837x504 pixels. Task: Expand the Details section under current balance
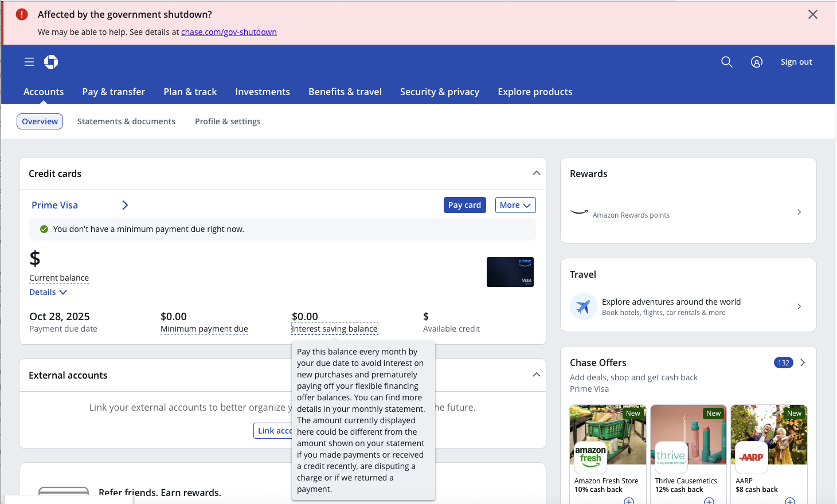(x=48, y=292)
